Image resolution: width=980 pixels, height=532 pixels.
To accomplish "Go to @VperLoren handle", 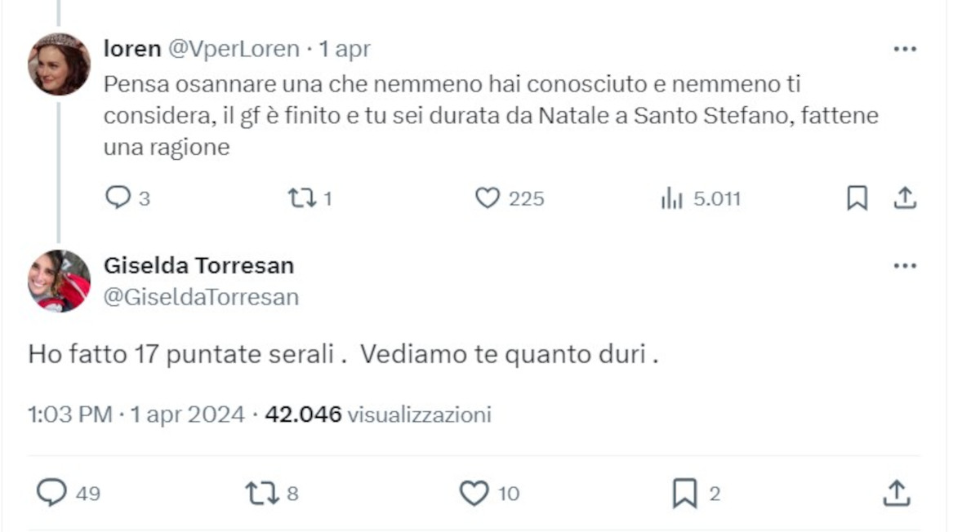I will [234, 49].
